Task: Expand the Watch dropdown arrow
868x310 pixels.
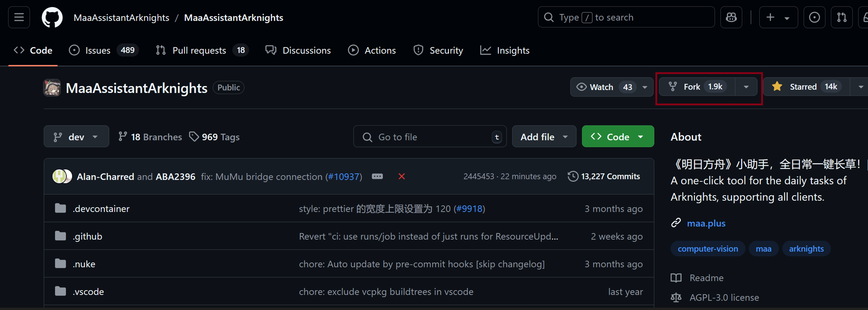Action: [645, 87]
